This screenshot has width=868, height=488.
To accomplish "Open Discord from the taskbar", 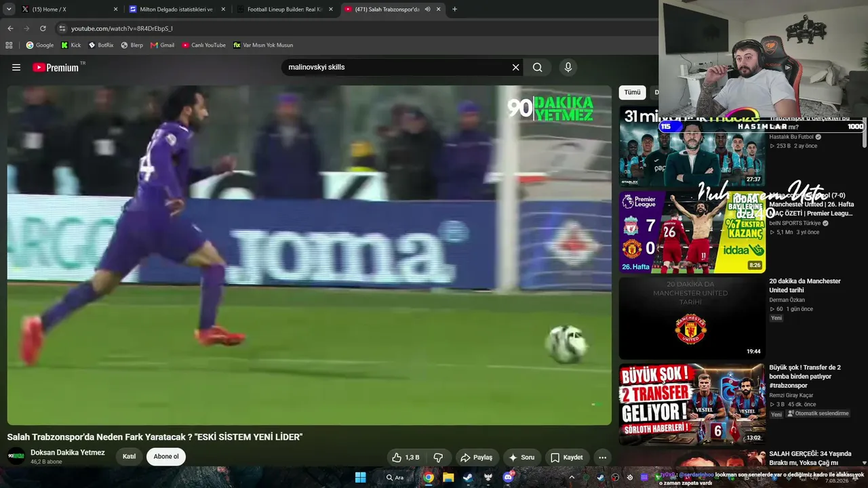I will [508, 477].
